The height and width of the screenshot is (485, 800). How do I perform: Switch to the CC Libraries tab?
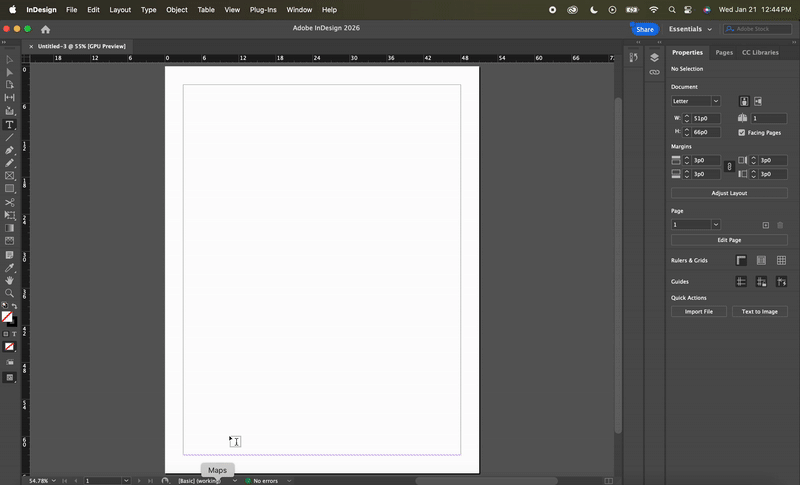pyautogui.click(x=760, y=53)
